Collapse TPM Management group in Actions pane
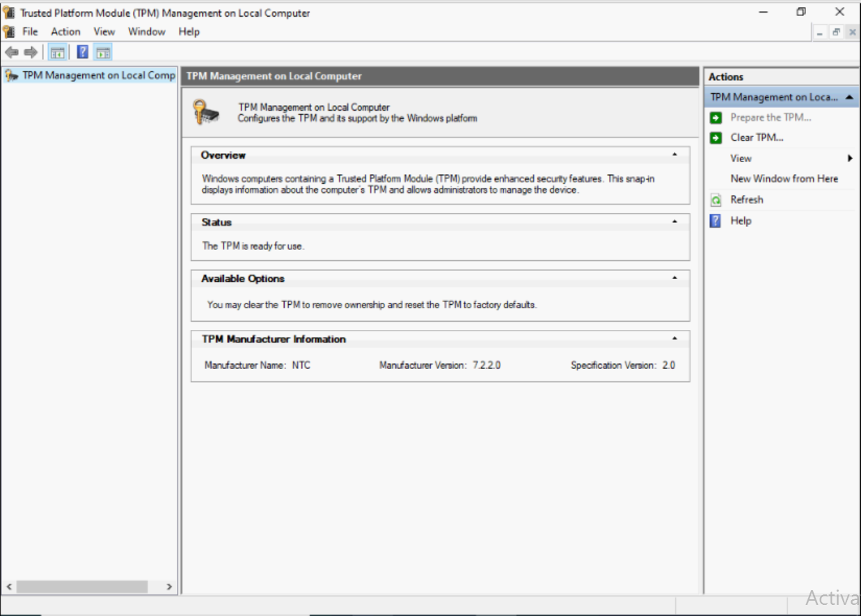The height and width of the screenshot is (616, 861). 849,97
